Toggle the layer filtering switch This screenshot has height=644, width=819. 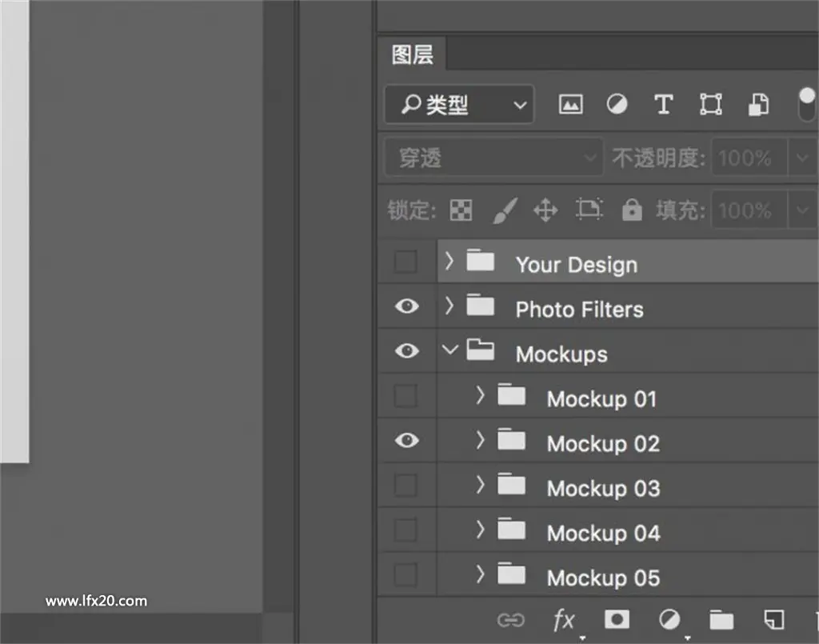[807, 104]
